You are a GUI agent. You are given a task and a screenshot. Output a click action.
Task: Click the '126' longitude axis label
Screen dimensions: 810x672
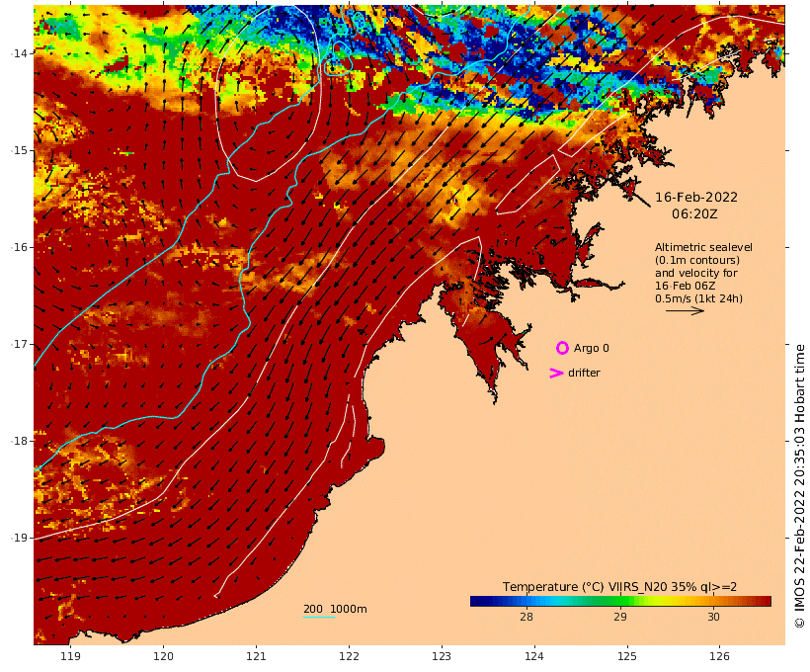pyautogui.click(x=719, y=656)
